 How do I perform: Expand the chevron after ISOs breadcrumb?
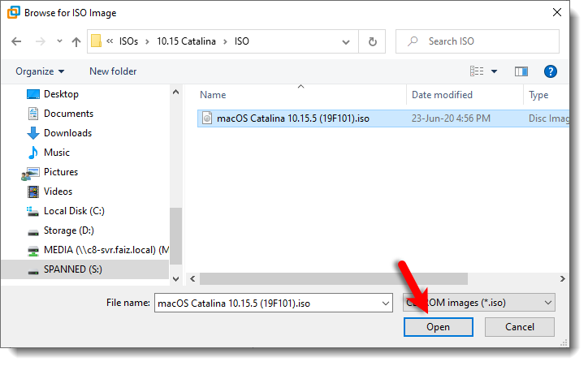point(147,41)
